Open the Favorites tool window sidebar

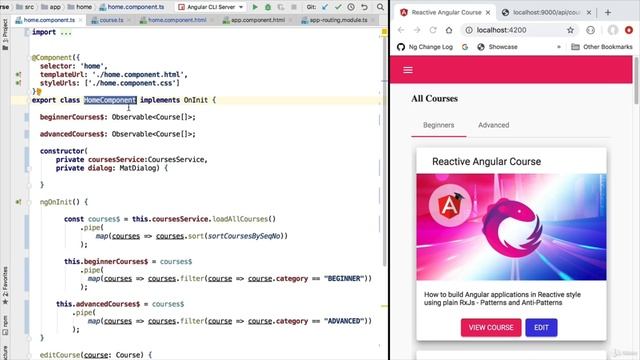pyautogui.click(x=5, y=286)
